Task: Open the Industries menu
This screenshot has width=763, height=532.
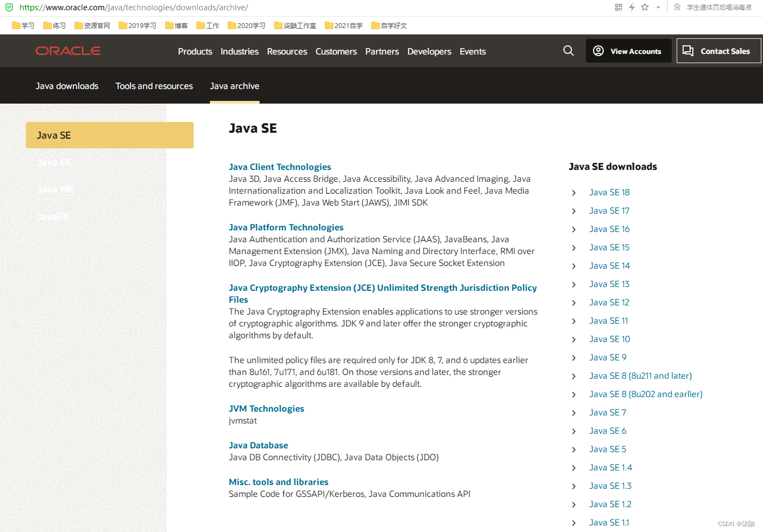Action: point(240,51)
